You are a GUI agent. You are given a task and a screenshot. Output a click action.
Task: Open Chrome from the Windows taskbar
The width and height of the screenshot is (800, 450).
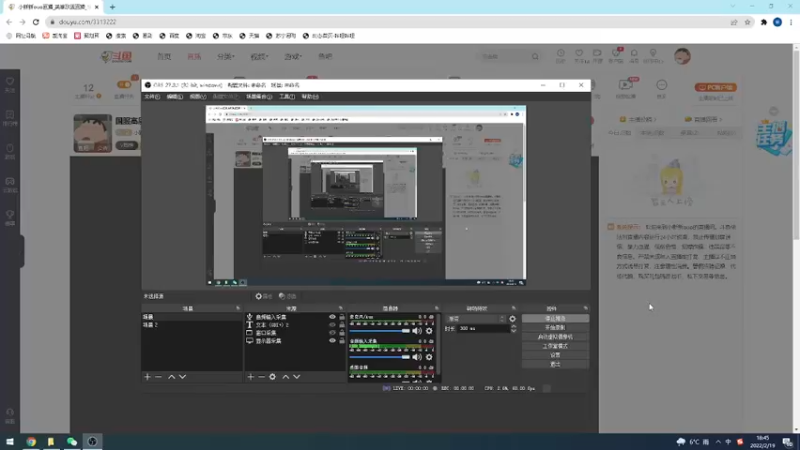(x=31, y=441)
